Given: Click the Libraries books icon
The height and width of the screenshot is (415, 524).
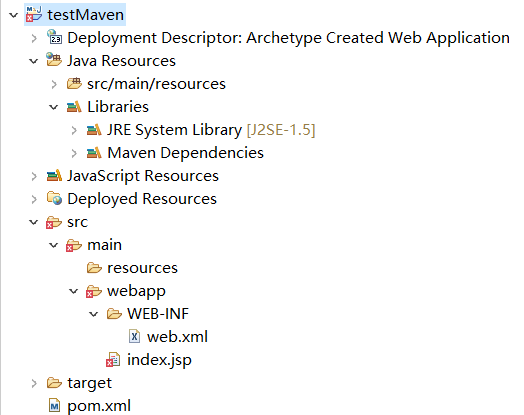Looking at the screenshot, I should [x=74, y=106].
